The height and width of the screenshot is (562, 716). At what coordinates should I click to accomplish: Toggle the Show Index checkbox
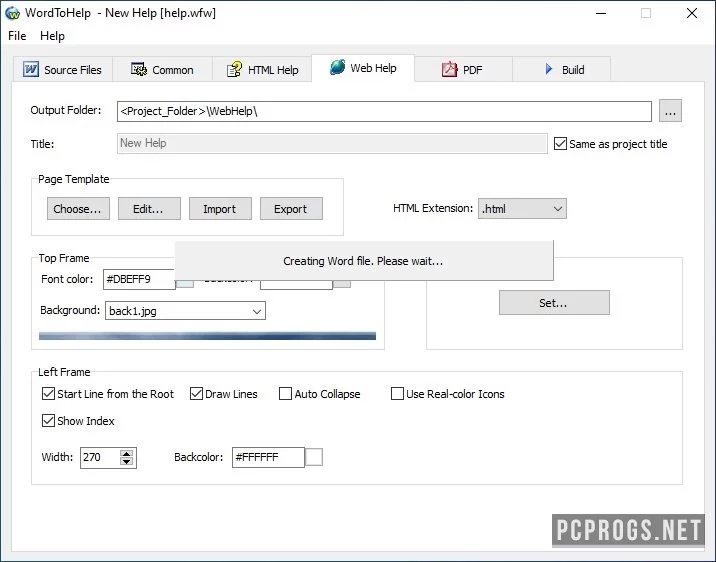[48, 420]
